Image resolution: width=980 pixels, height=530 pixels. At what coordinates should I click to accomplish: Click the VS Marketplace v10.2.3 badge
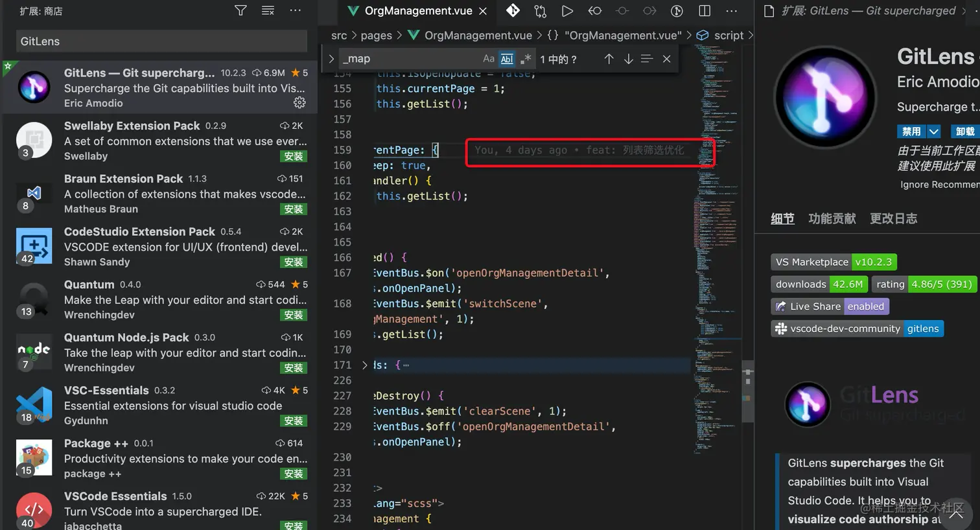click(834, 262)
